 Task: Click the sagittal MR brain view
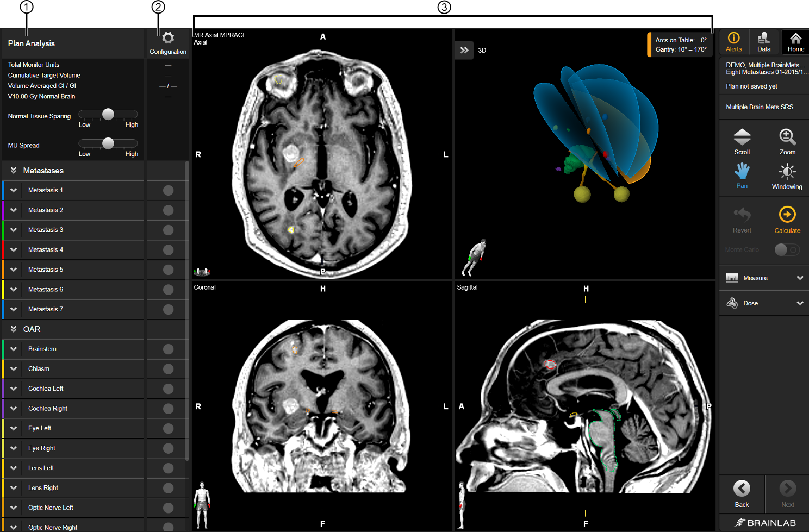(585, 406)
